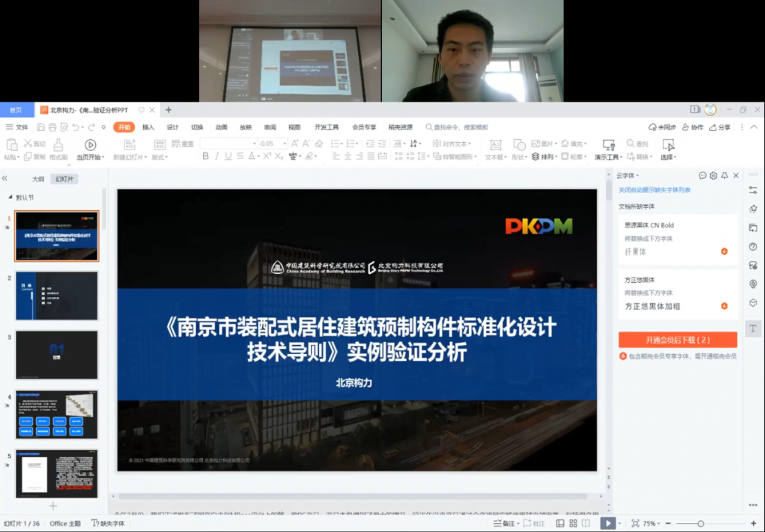Viewport: 765px width, 532px height.
Task: Open Arrange (排列) dropdown
Action: (x=544, y=156)
